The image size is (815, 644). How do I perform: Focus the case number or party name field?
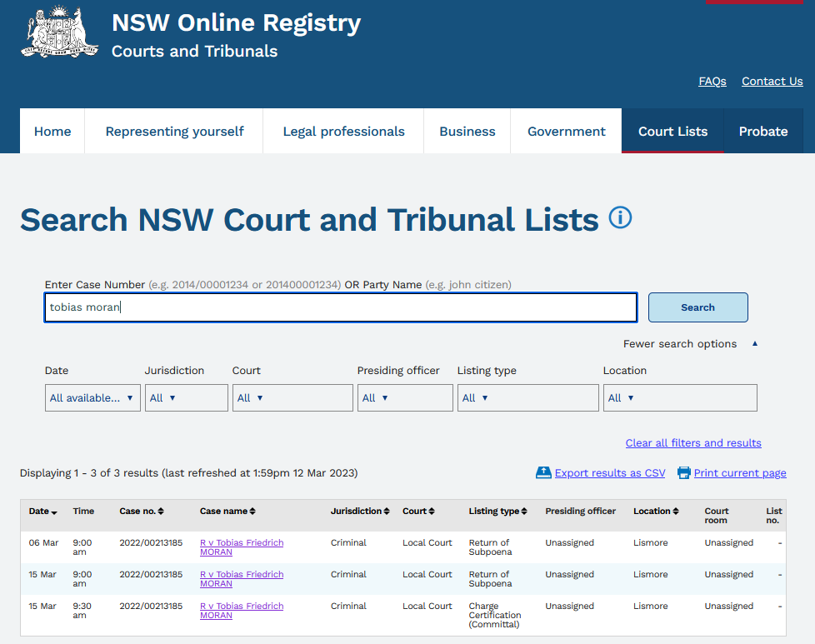341,307
